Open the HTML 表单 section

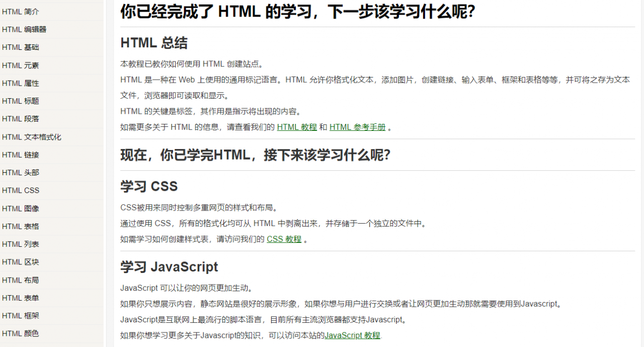[x=20, y=298]
